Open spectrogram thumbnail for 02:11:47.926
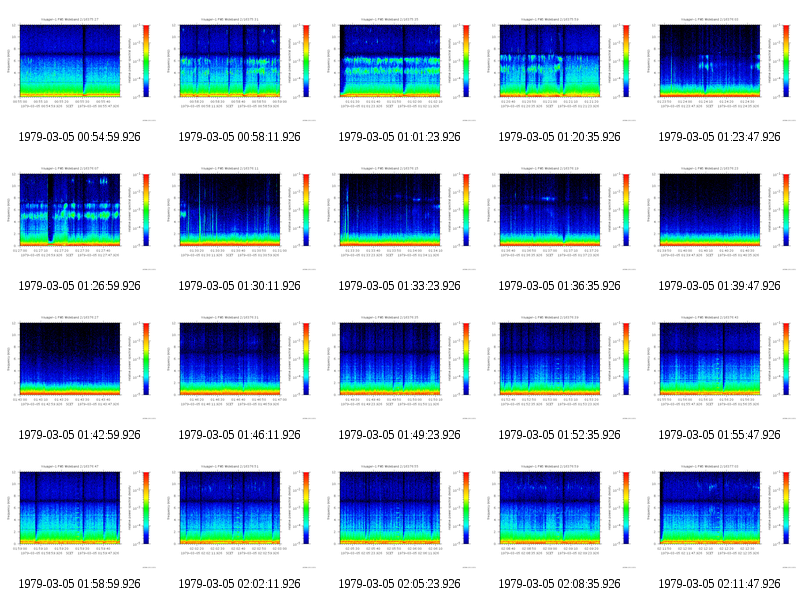Viewport: 800px width, 596px height. [x=720, y=515]
